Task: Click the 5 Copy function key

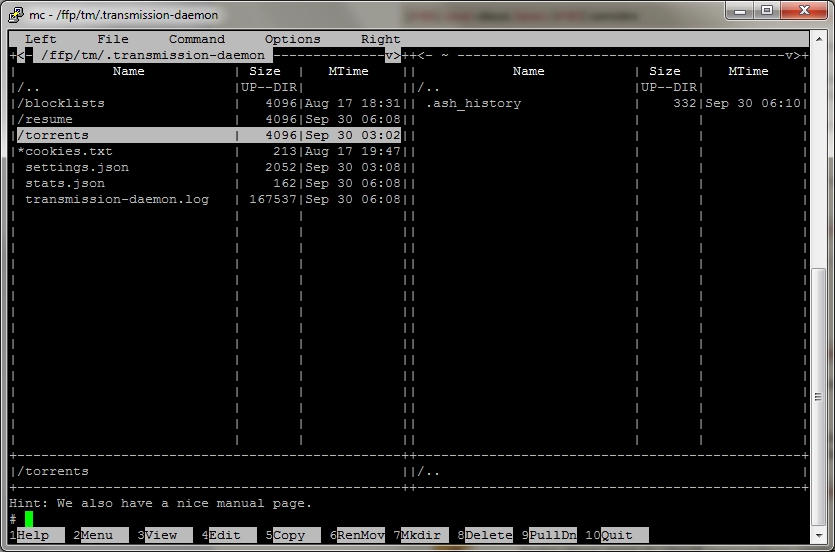Action: click(292, 535)
